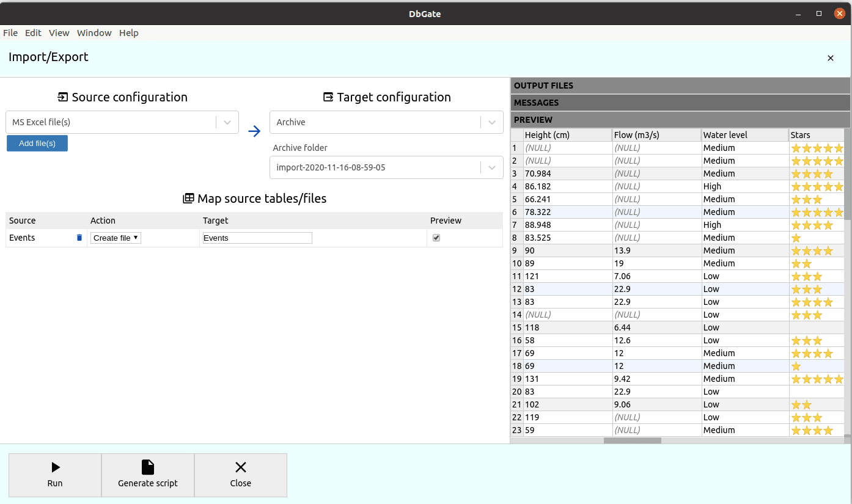The image size is (852, 504).
Task: Open the MS Excel file(s) source type dropdown
Action: click(227, 122)
